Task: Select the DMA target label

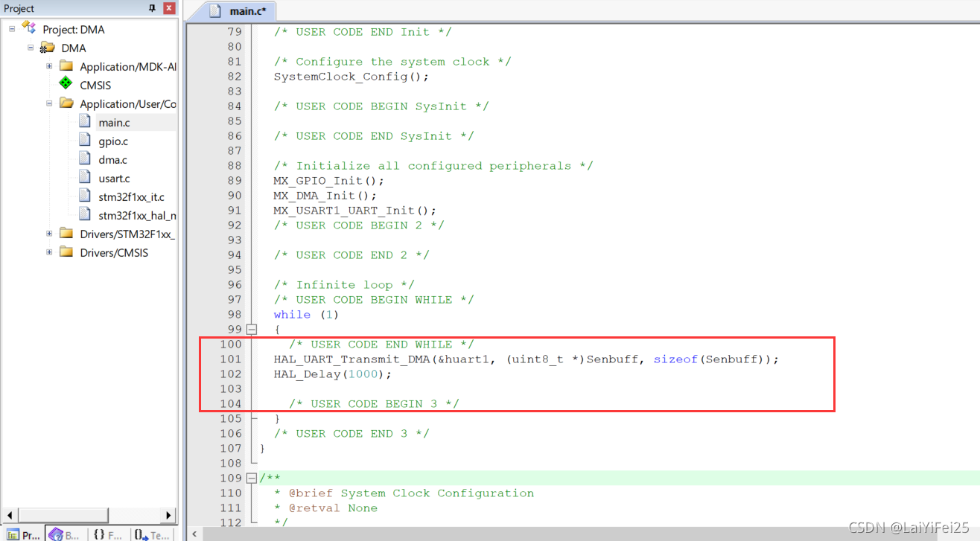Action: click(x=74, y=48)
